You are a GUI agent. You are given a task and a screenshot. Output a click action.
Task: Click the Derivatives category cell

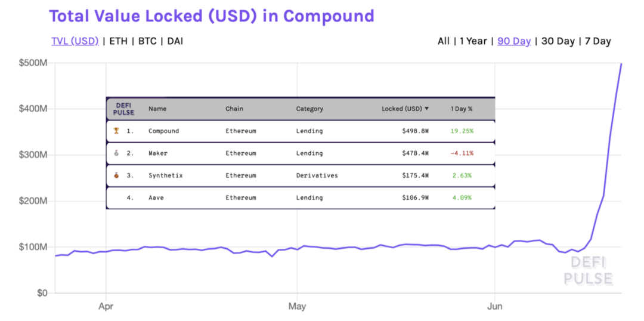point(317,175)
